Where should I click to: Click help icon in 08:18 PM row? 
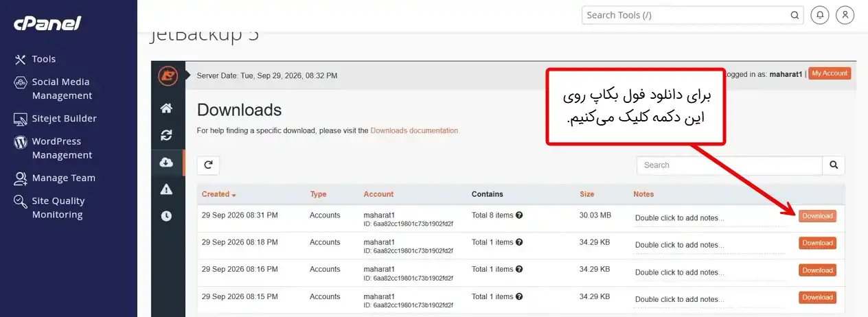[519, 242]
